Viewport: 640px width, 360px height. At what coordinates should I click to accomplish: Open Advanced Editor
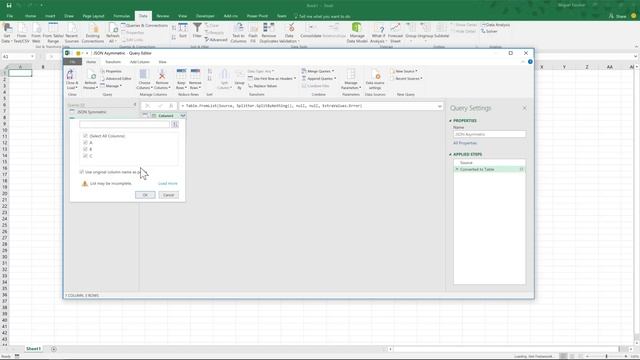[116, 78]
